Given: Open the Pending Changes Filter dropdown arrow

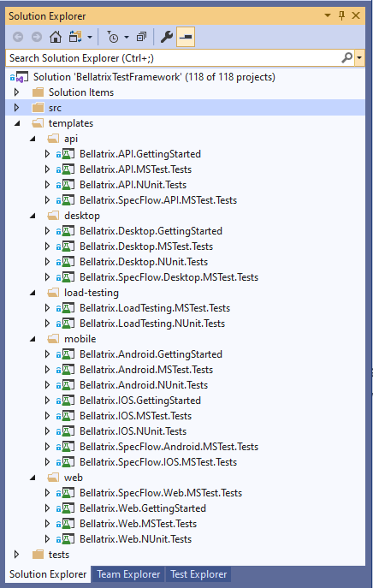Looking at the screenshot, I should click(127, 37).
